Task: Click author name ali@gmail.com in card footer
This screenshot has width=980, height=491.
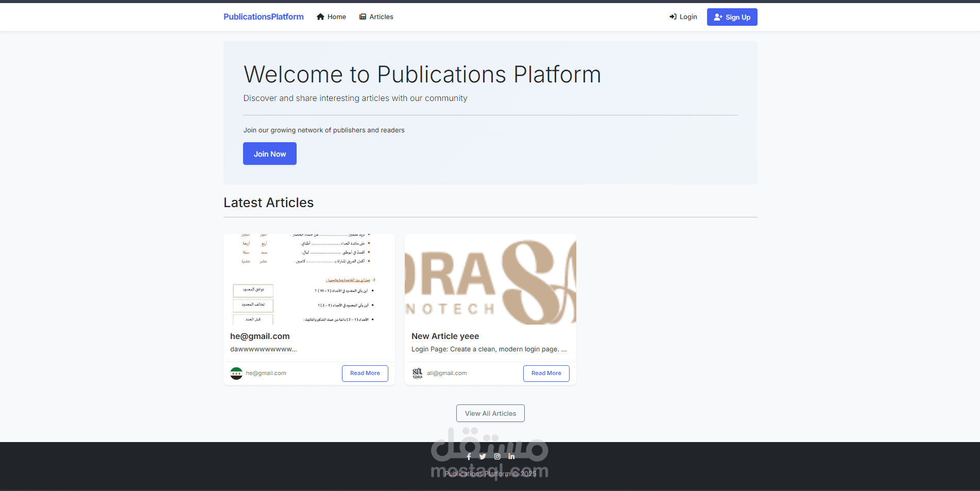Action: 446,374
